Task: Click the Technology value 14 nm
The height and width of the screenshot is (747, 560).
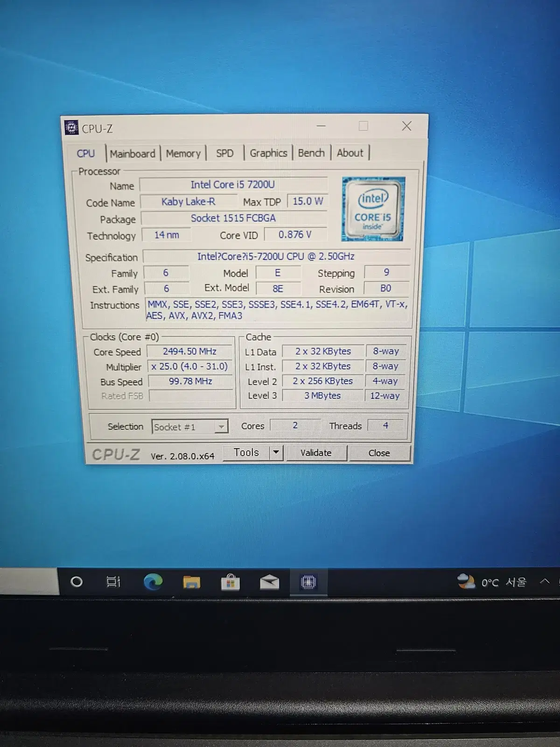Action: (x=167, y=235)
